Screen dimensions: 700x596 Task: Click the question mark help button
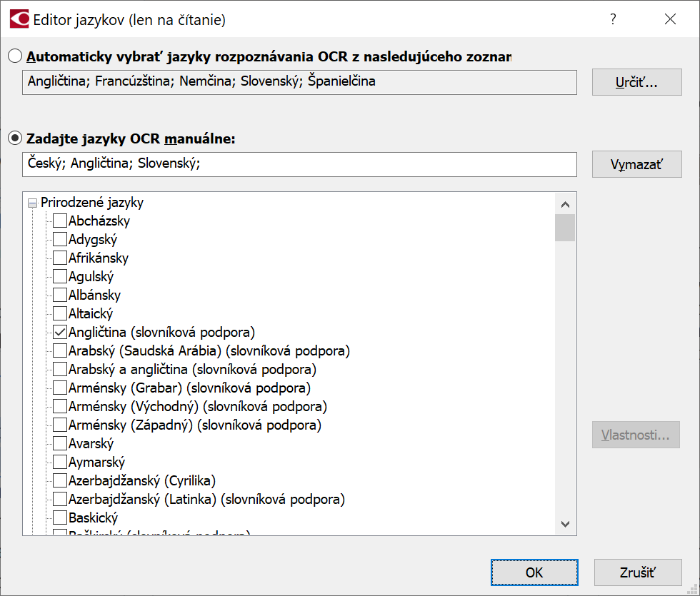pos(613,19)
